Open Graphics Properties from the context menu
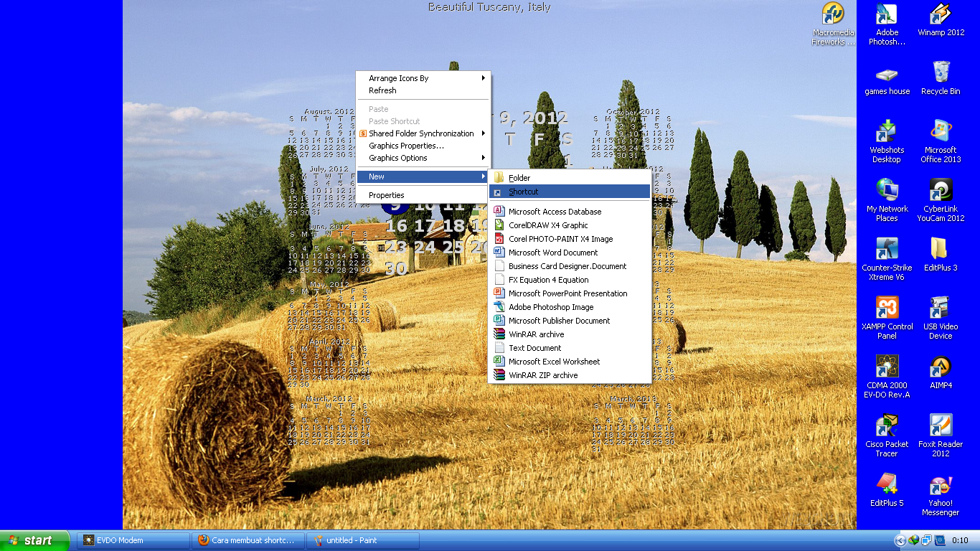 pyautogui.click(x=423, y=146)
